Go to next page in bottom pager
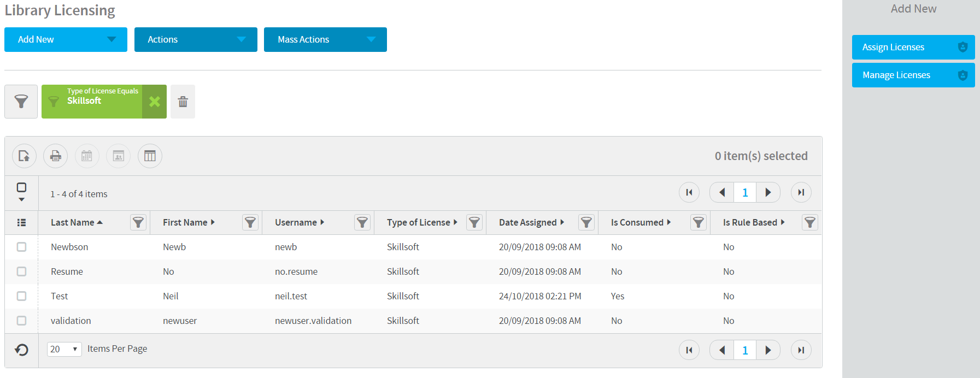980x378 pixels. tap(768, 350)
